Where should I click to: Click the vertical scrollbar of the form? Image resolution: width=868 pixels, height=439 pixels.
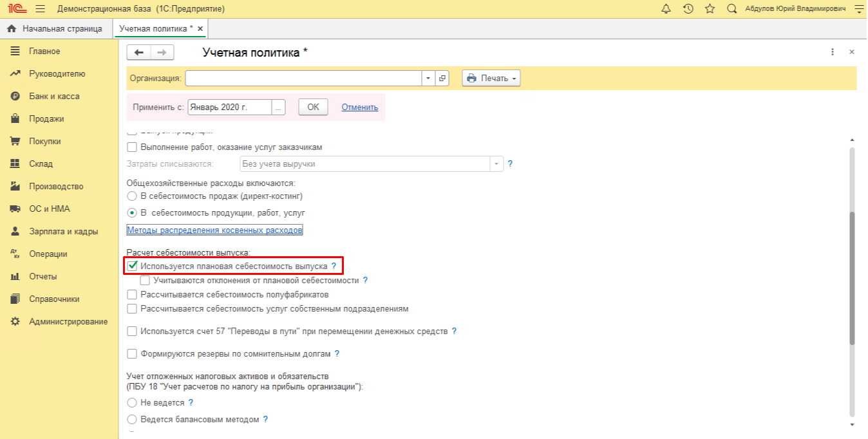[x=852, y=277]
